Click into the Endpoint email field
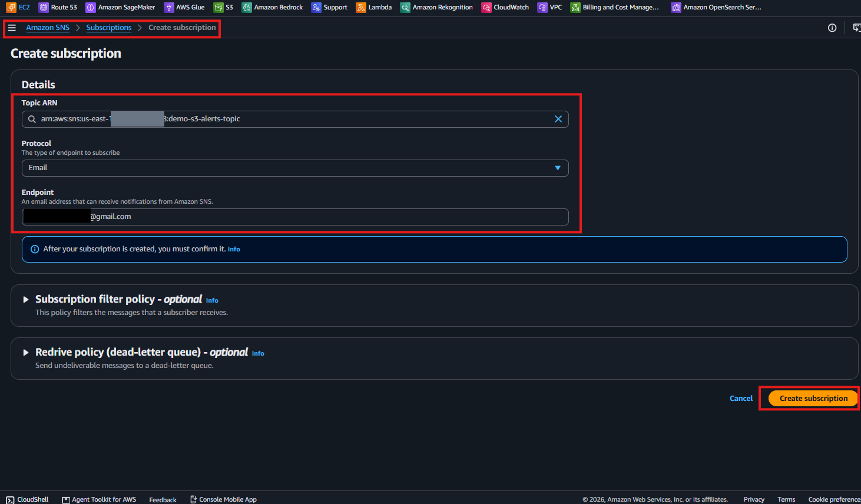Viewport: 861px width, 504px height. tap(295, 217)
